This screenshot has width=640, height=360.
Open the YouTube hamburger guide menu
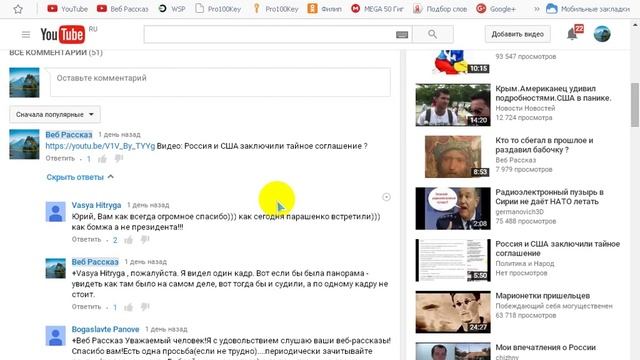click(26, 35)
